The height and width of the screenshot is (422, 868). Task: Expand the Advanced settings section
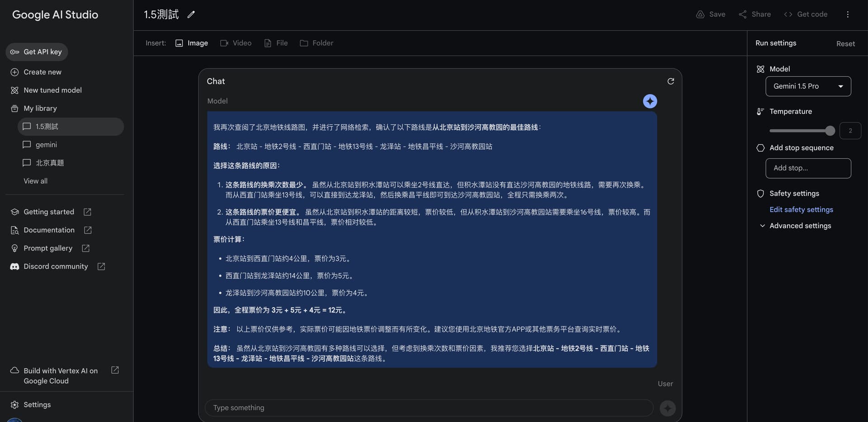pos(800,226)
